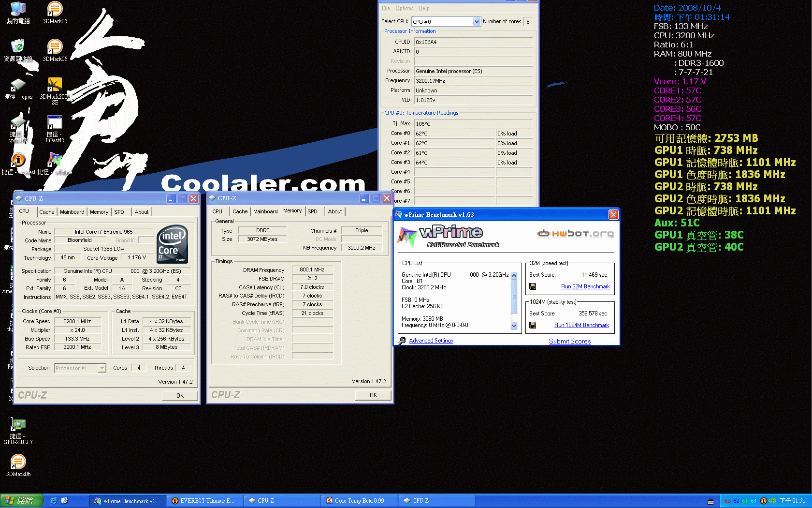This screenshot has height=508, width=812.
Task: Click the Submit Scores link in wPrime
Action: (x=570, y=341)
